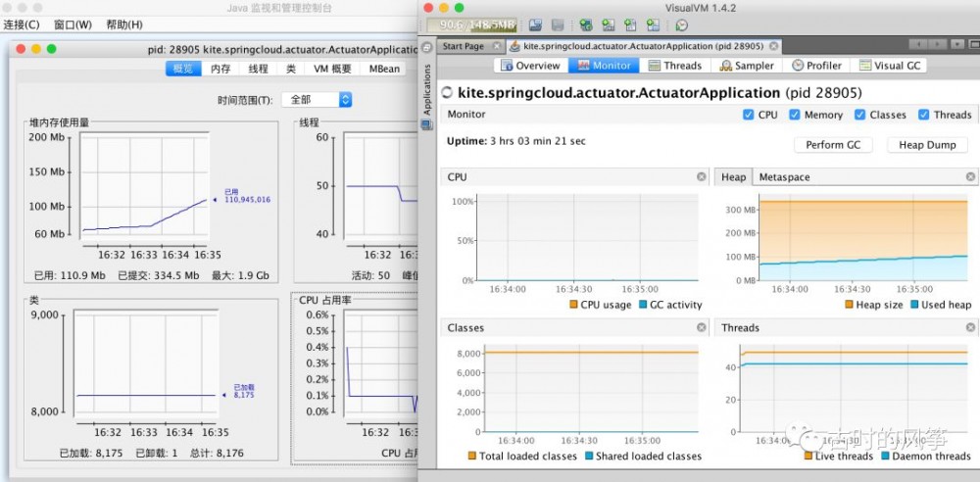This screenshot has height=482, width=980.
Task: Click the 已加载: 8,175 text
Action: point(91,453)
